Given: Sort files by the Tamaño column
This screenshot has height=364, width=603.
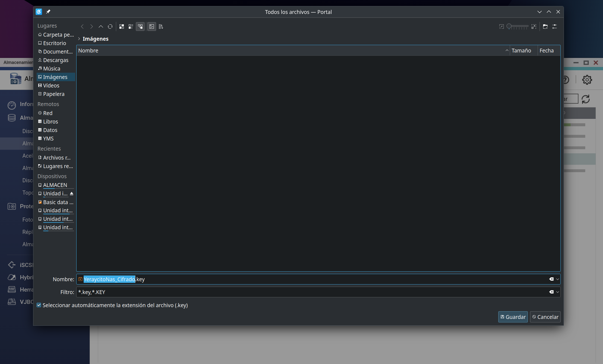Looking at the screenshot, I should tap(521, 51).
